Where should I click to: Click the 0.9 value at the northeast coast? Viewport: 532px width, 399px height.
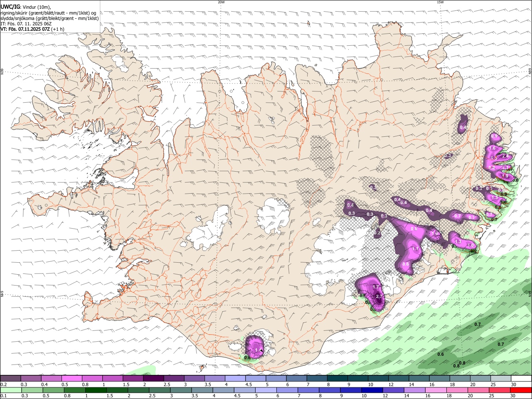(x=494, y=136)
